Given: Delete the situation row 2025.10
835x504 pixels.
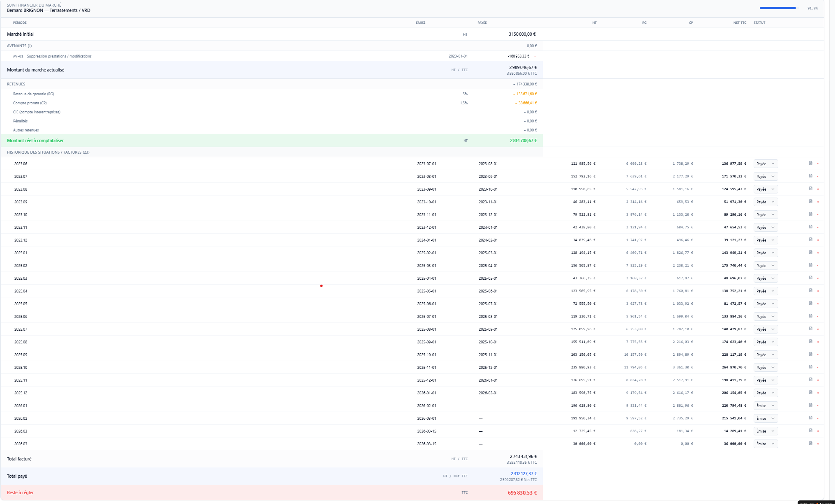Looking at the screenshot, I should coord(817,367).
